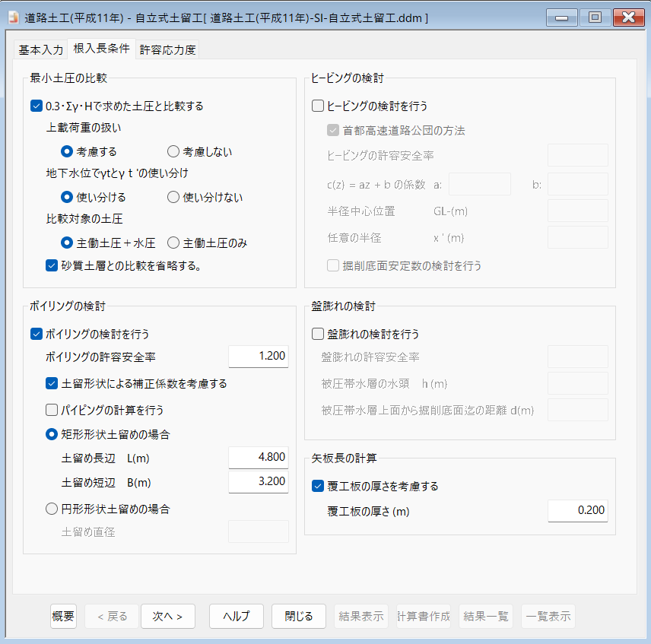Choose 主働土圧のみ as comparison target
Image resolution: width=651 pixels, height=644 pixels.
173,243
